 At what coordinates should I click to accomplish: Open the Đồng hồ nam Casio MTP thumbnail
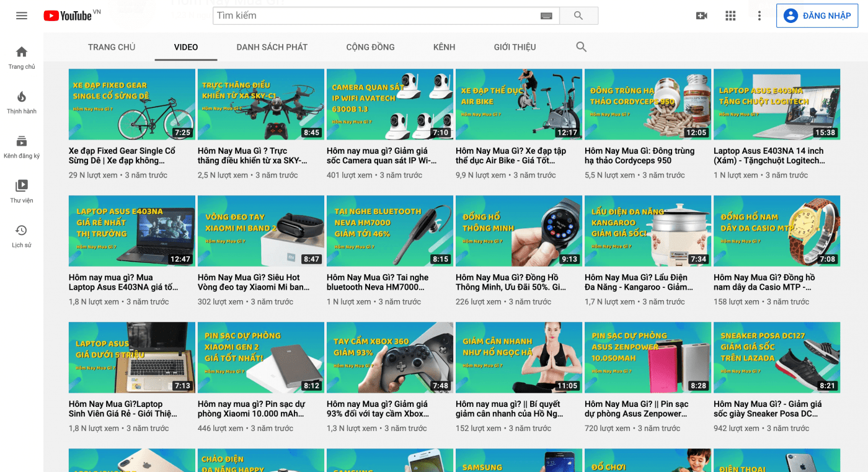(777, 231)
